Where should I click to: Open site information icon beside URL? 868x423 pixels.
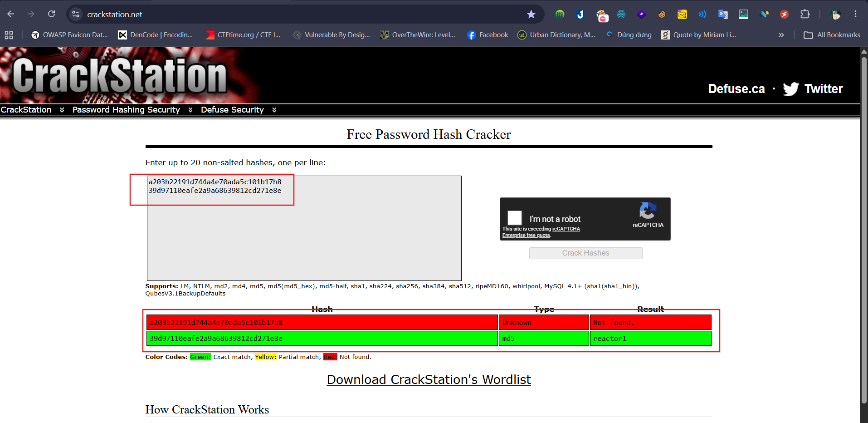[x=76, y=14]
